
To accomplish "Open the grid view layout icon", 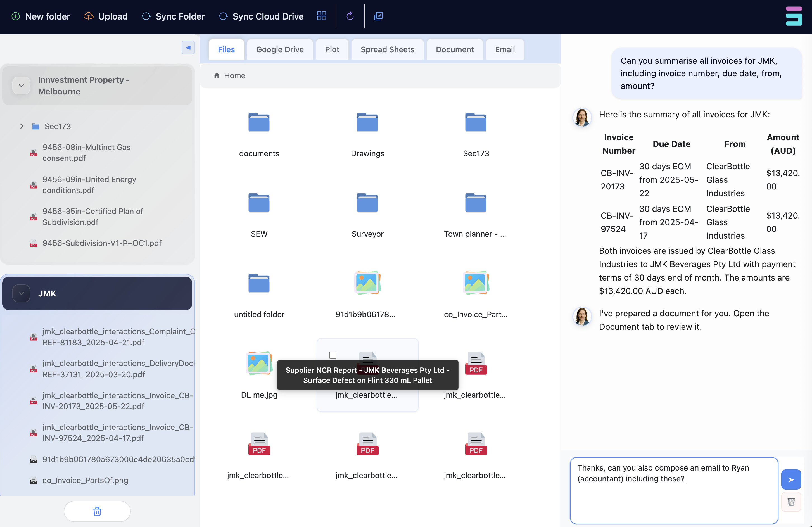I will tap(321, 16).
